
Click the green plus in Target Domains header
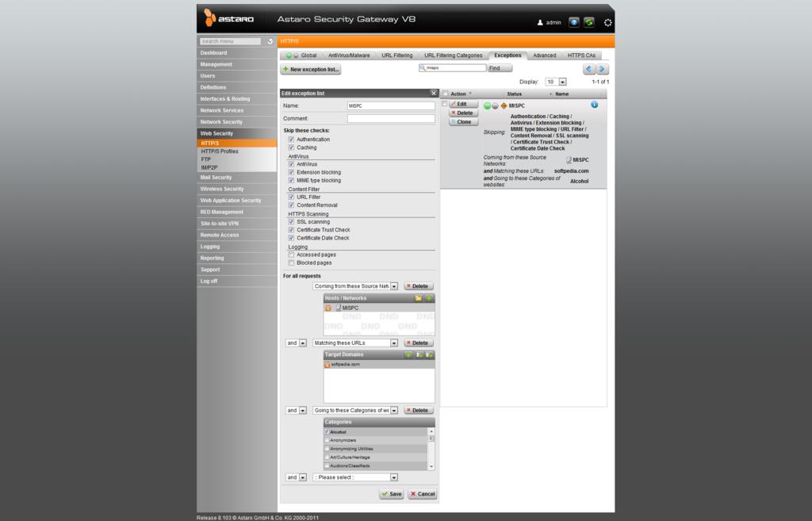click(409, 354)
